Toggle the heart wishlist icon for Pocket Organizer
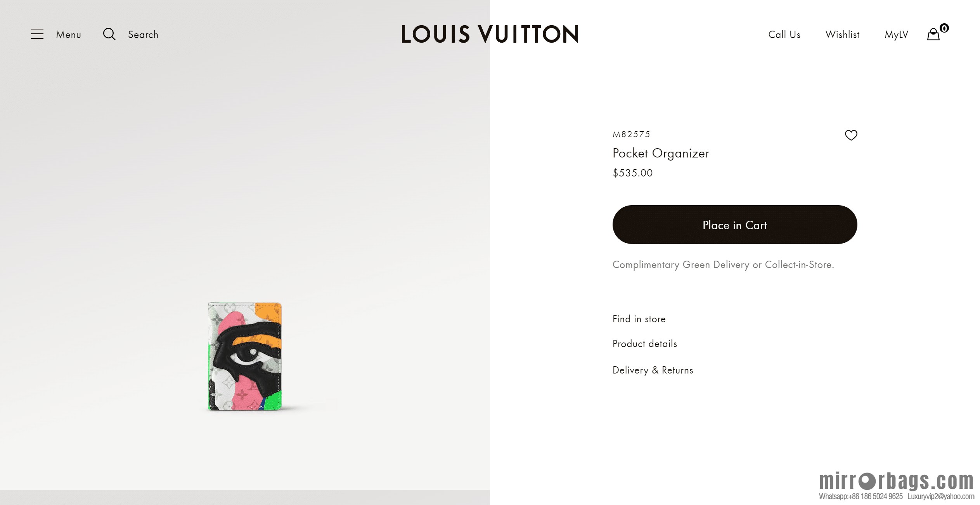980x505 pixels. pyautogui.click(x=851, y=135)
